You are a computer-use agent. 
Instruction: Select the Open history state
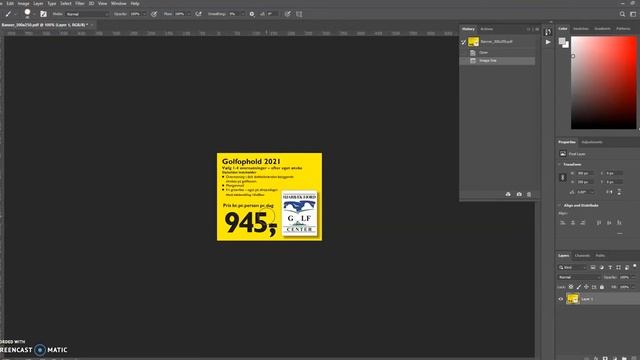498,52
